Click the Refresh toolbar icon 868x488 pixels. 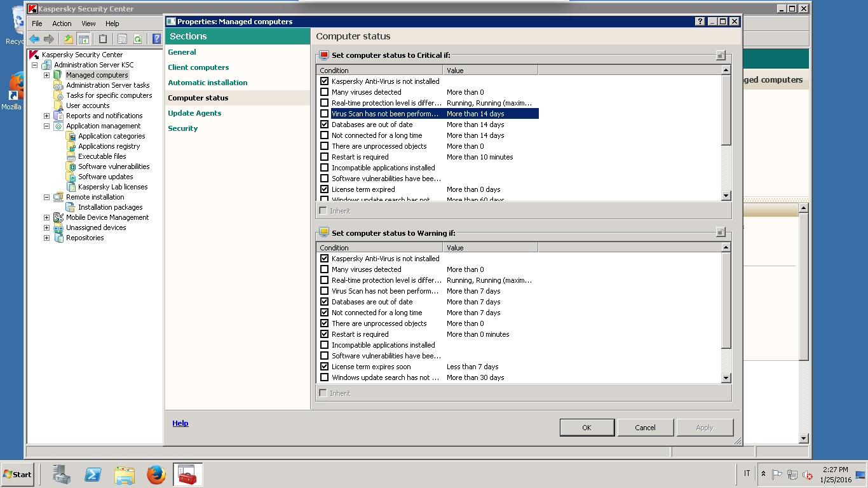click(x=137, y=39)
